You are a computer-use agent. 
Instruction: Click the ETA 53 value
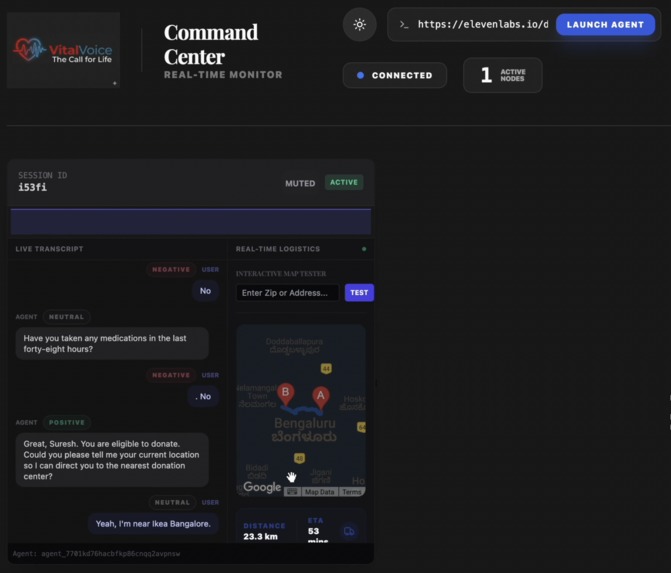pos(313,531)
